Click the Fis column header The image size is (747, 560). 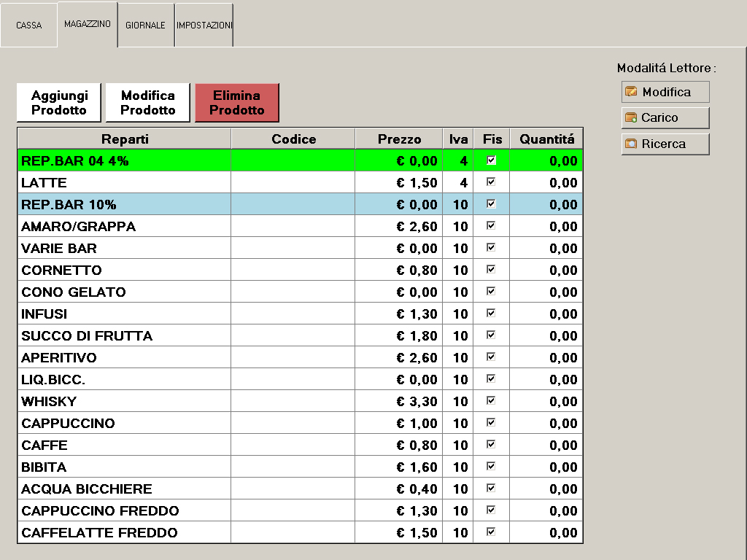pos(492,139)
